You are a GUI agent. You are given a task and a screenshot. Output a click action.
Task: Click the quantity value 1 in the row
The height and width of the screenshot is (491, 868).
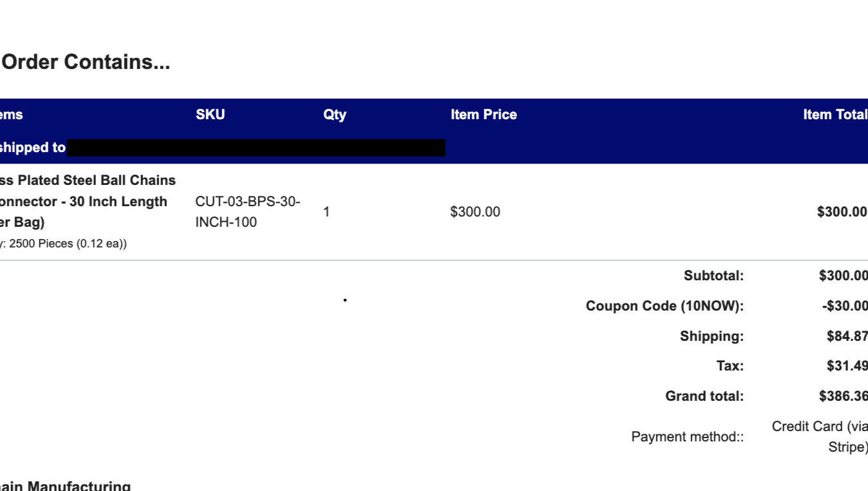click(x=326, y=212)
